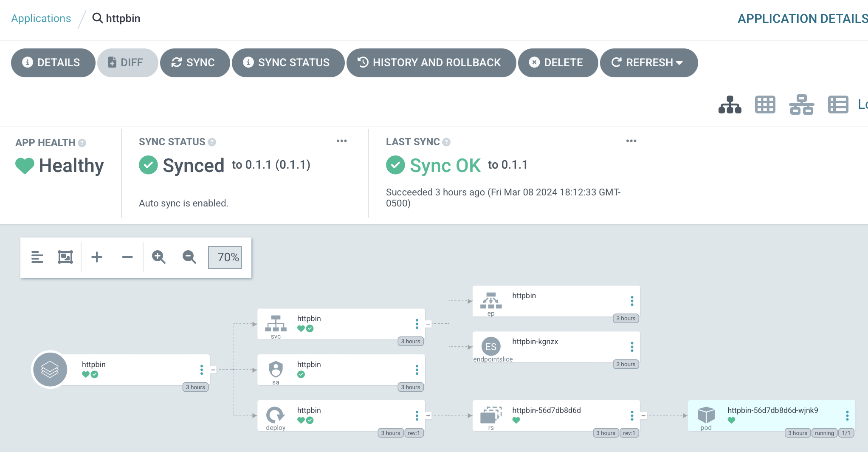Switch to the pods grid view icon
Viewport: 868px width, 452px height.
765,105
